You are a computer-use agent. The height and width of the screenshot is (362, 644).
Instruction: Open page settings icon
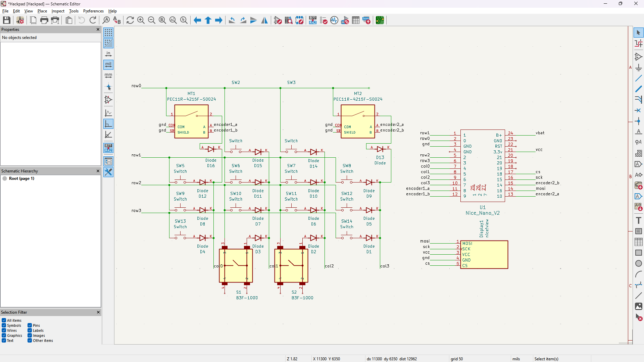point(33,20)
